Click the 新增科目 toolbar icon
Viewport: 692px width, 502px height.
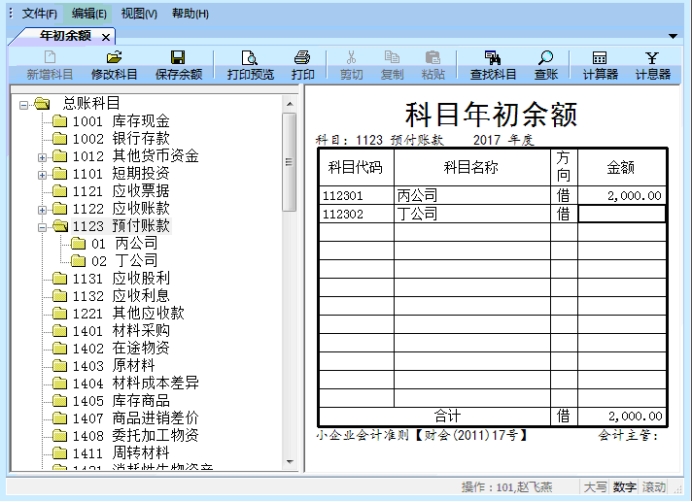(x=49, y=57)
